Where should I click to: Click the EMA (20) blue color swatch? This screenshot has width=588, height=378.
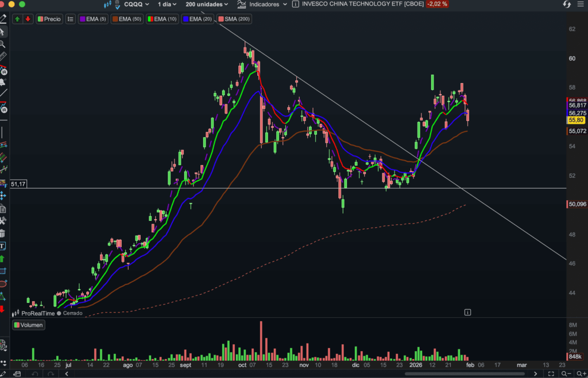coord(186,19)
